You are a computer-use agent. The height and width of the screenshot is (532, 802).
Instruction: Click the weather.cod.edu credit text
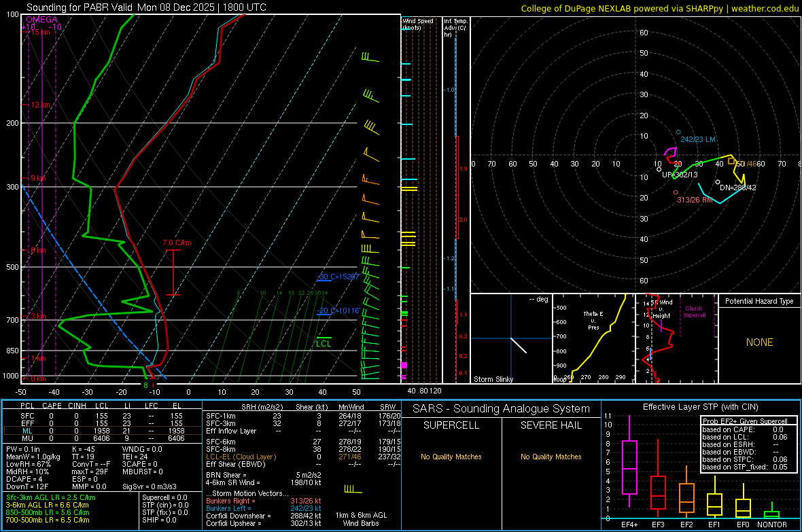(765, 8)
